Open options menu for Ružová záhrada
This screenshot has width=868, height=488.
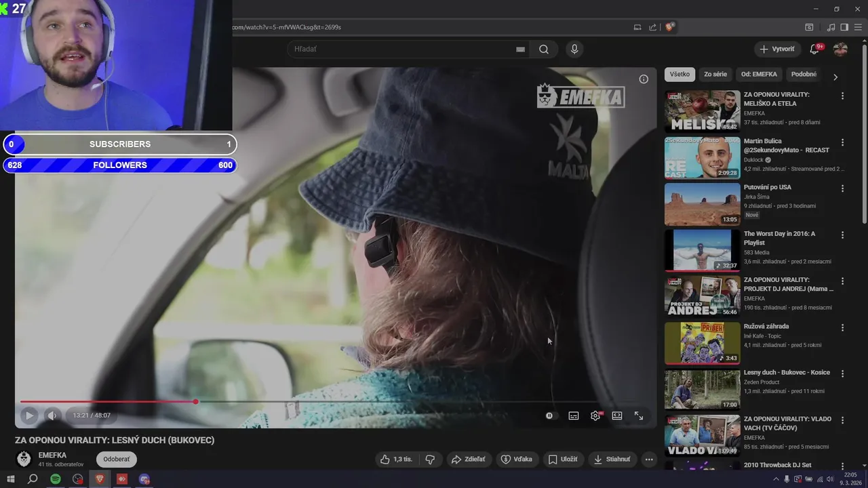tap(843, 327)
